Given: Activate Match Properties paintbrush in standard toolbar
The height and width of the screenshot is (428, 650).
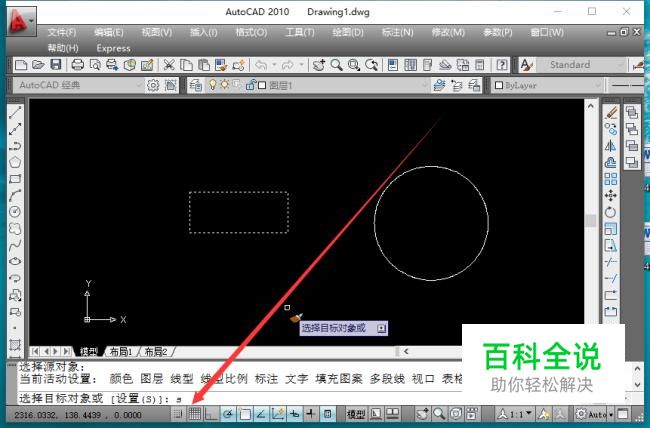Looking at the screenshot, I should tap(221, 65).
